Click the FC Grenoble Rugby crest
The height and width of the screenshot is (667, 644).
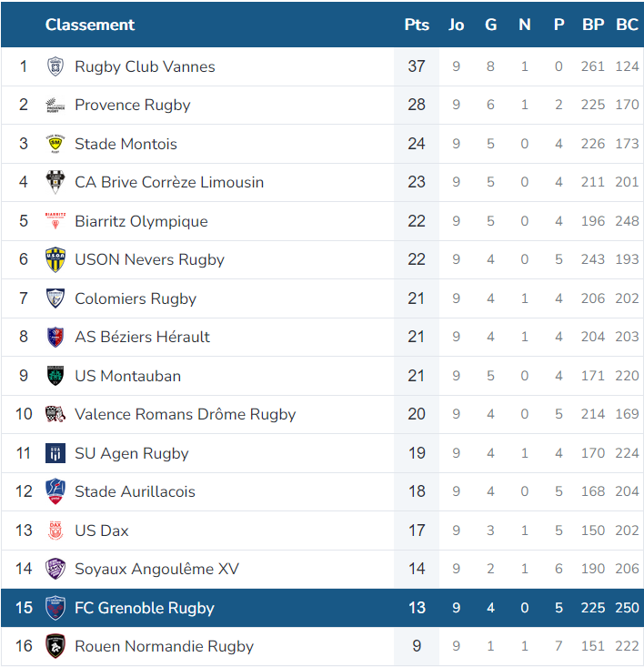point(55,608)
